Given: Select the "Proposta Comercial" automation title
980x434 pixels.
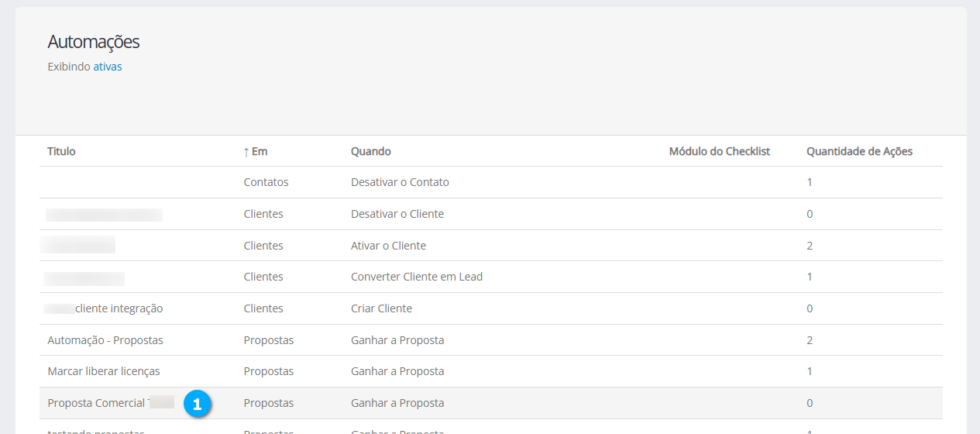Looking at the screenshot, I should (x=96, y=403).
